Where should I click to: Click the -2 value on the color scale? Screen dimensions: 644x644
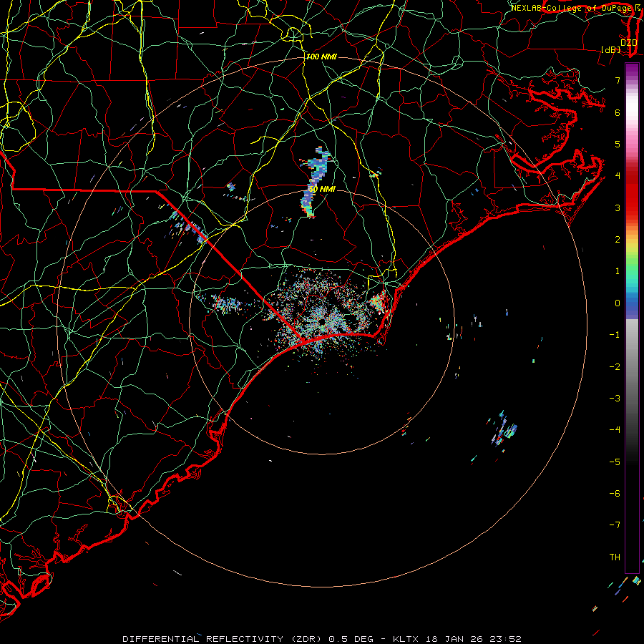(615, 367)
